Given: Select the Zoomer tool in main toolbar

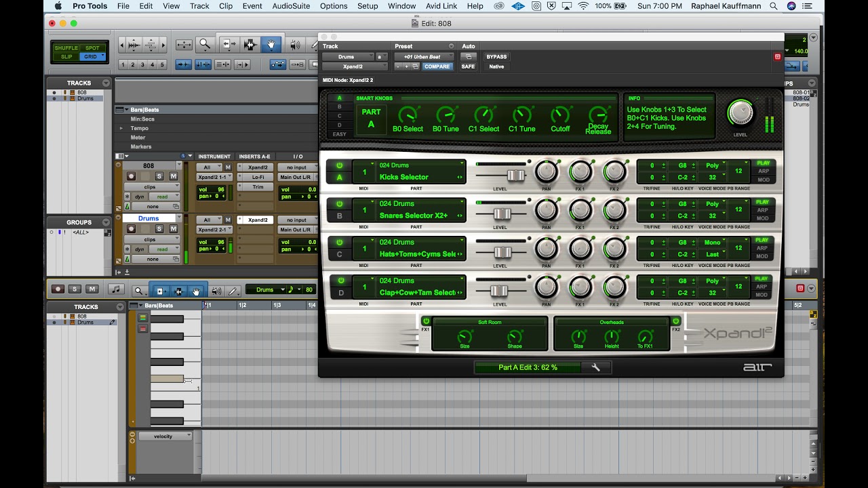Looking at the screenshot, I should pos(205,45).
